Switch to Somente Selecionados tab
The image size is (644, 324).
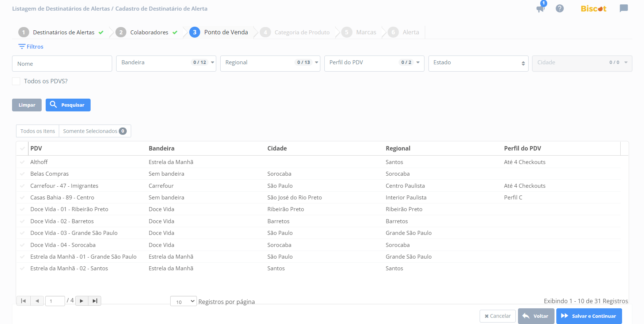tap(95, 131)
